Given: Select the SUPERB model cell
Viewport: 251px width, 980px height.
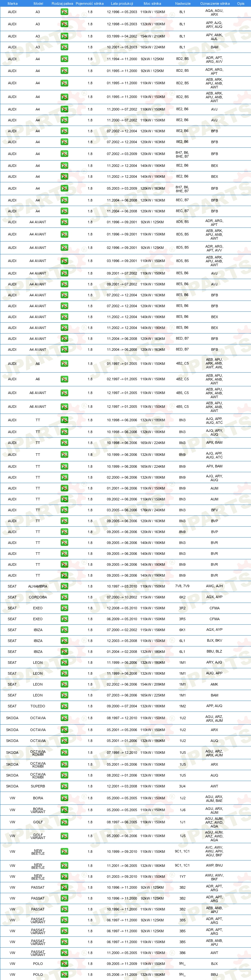Looking at the screenshot, I should tap(38, 786).
